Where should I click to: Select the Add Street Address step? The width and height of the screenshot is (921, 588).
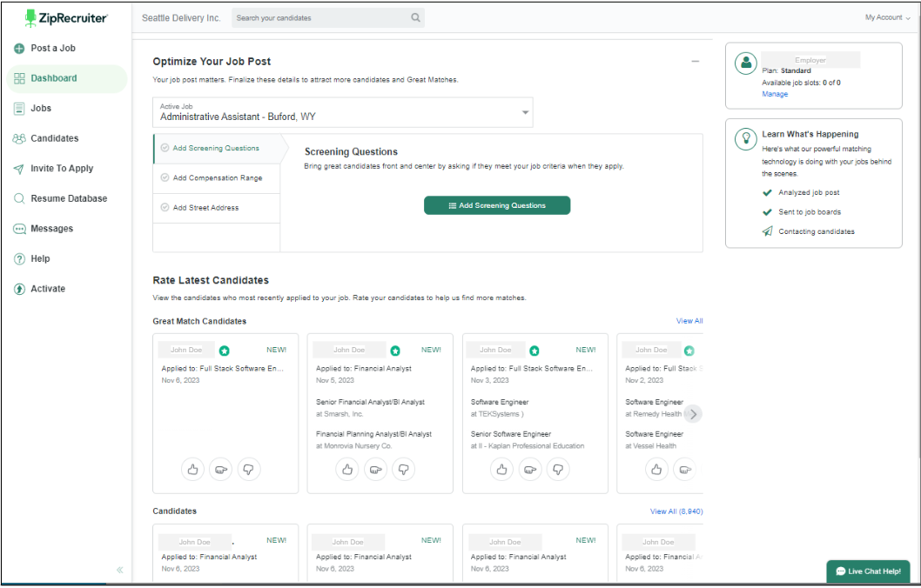click(217, 208)
